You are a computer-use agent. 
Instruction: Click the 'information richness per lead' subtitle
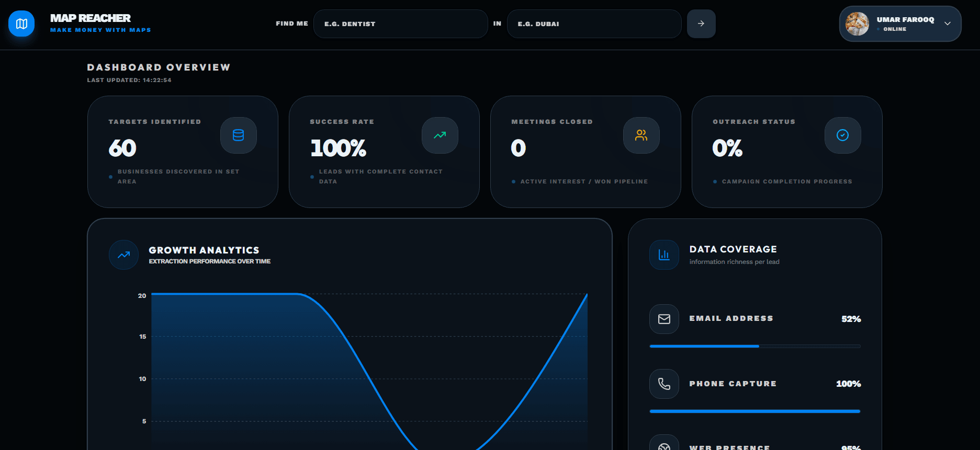pyautogui.click(x=735, y=262)
